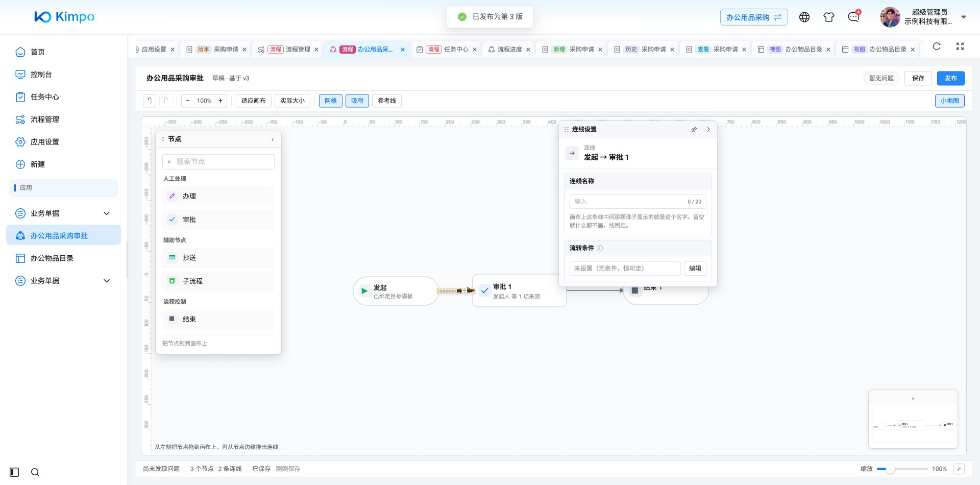Click the blue 发布 button

point(951,78)
